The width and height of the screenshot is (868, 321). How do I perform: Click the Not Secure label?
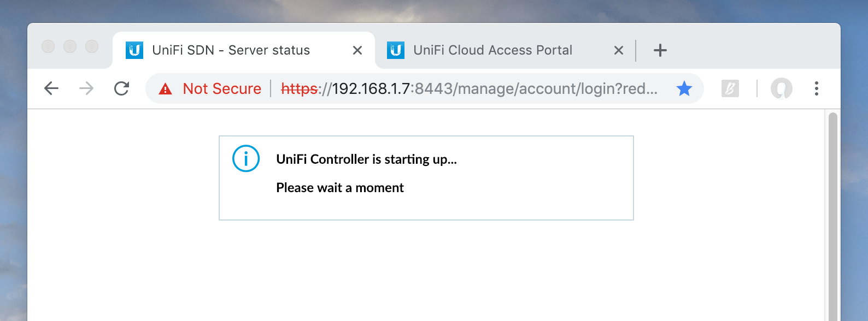point(222,88)
